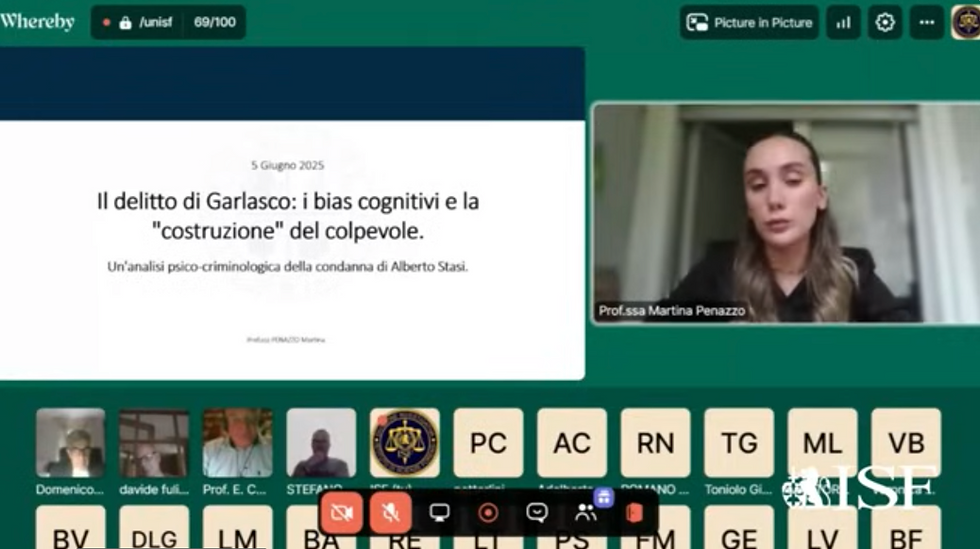Viewport: 980px width, 549px height.
Task: Click the profile avatar in the top corner
Action: pyautogui.click(x=966, y=23)
